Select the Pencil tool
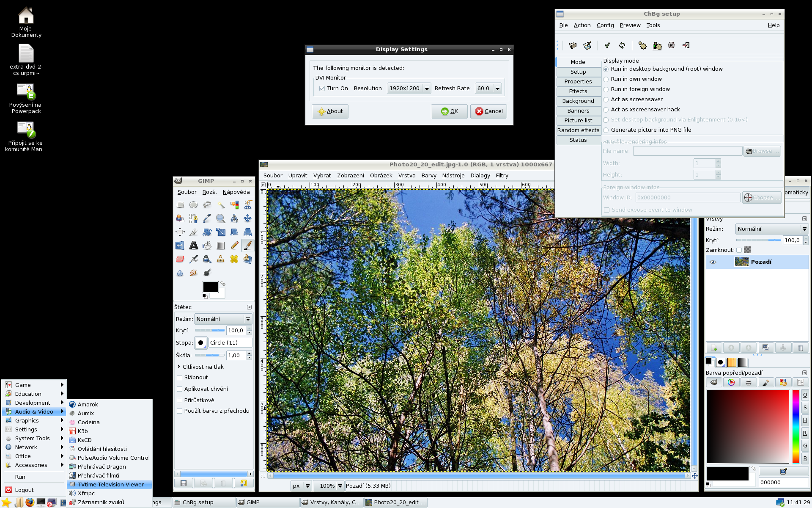The width and height of the screenshot is (812, 508). 234,246
